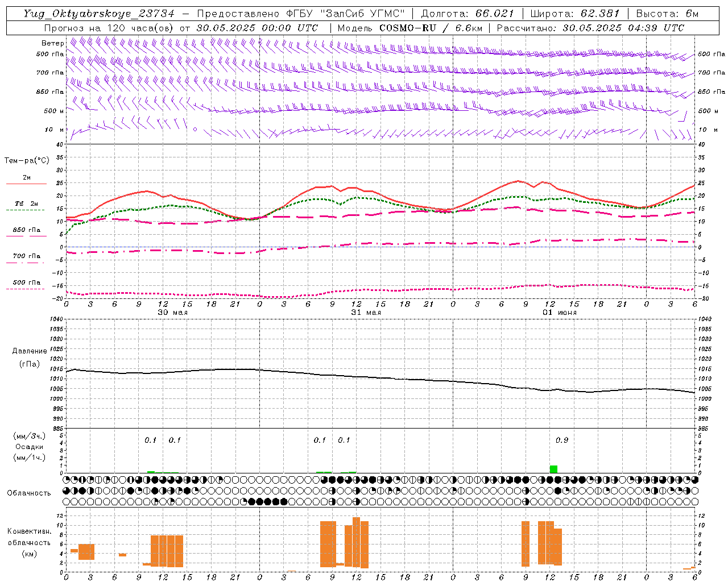728x582 pixels.
Task: Select the 31 мая date label
Action: coord(366,313)
